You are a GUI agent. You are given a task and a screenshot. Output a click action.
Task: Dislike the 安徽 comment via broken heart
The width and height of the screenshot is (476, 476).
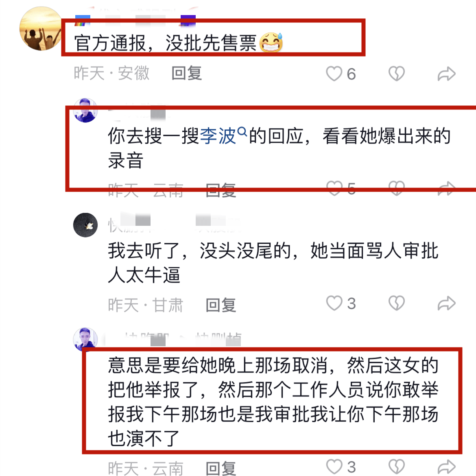[x=397, y=74]
